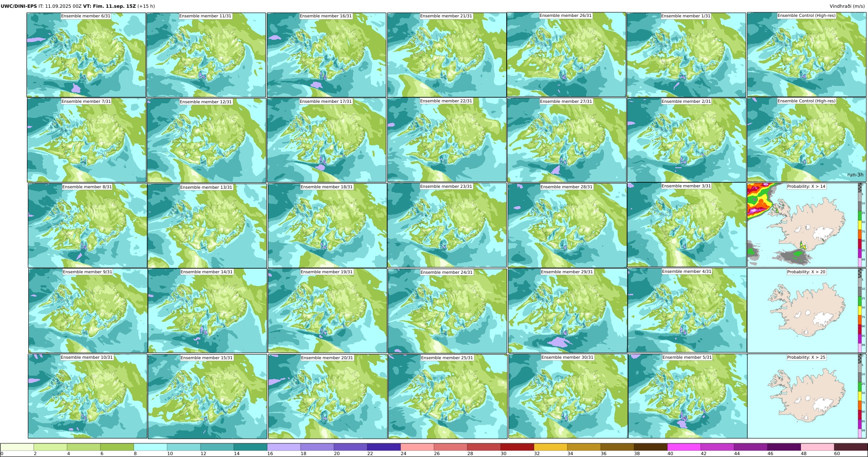This screenshot has height=457, width=868.
Task: Click the bright magenta 40–42 m/s legend swatch
Action: [x=684, y=447]
